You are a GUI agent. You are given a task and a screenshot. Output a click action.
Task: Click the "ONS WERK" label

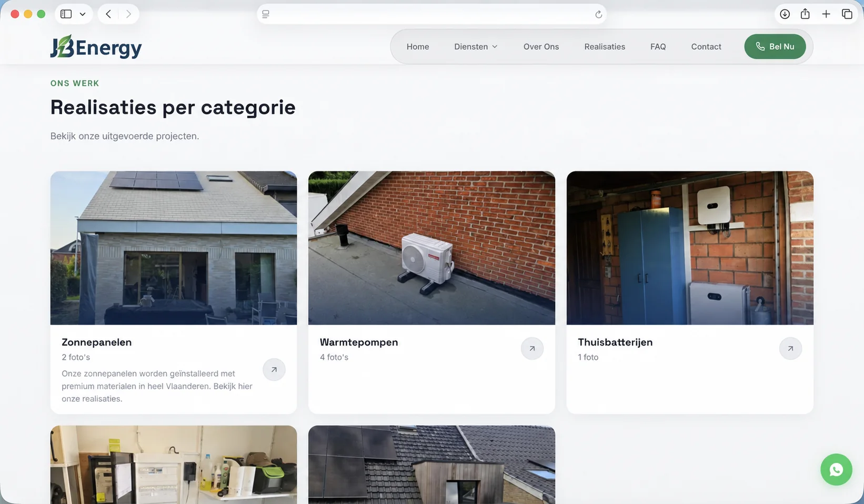[x=75, y=83]
